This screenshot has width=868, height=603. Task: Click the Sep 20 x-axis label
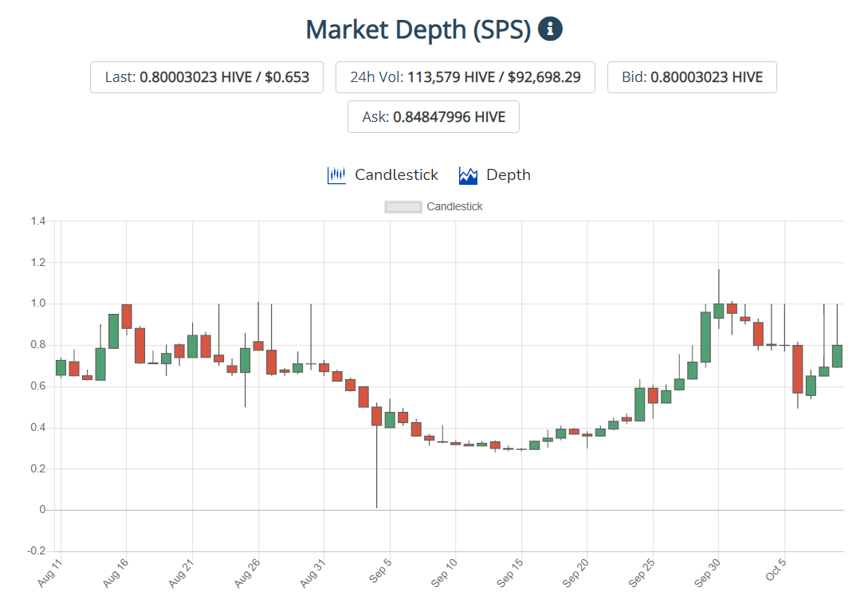(x=575, y=573)
